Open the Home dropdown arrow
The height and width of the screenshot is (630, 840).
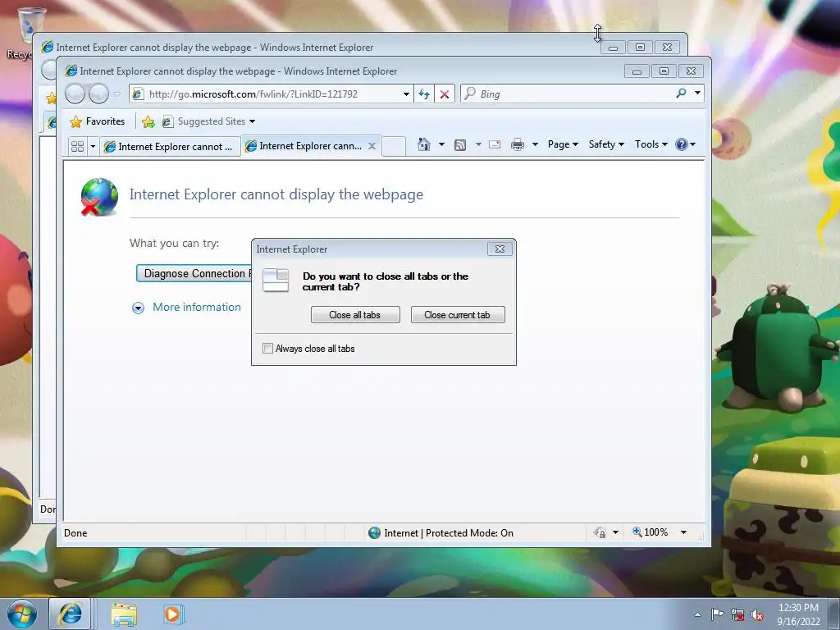pyautogui.click(x=441, y=144)
